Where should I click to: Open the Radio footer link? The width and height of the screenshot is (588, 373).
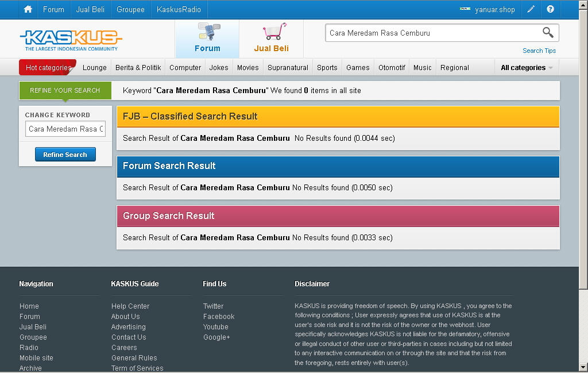coord(29,348)
